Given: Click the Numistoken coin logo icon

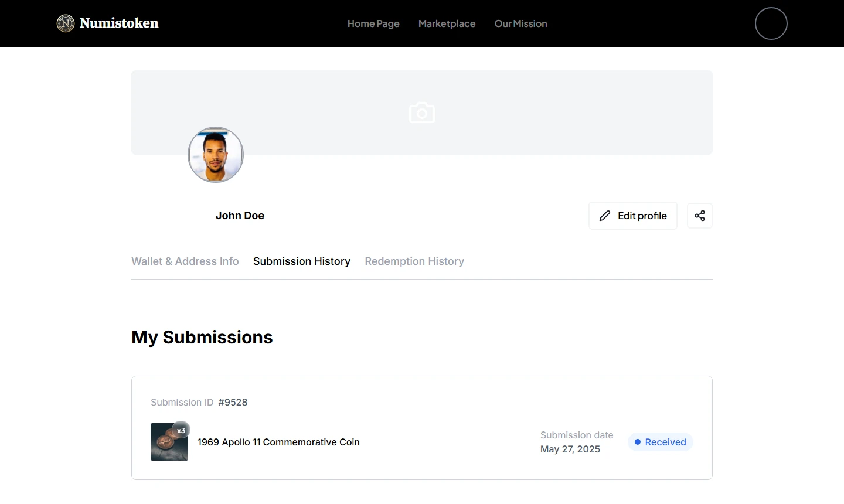Looking at the screenshot, I should click(66, 23).
